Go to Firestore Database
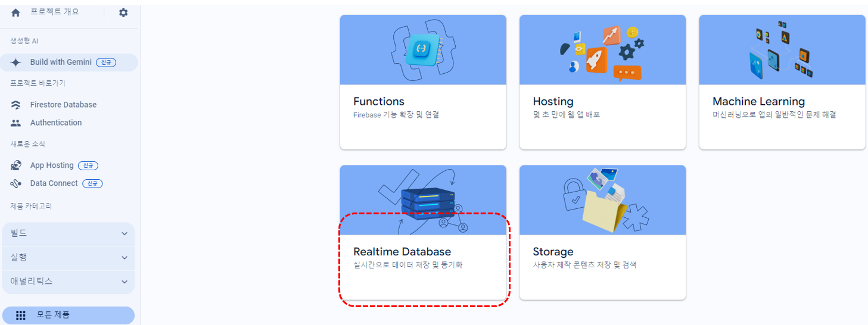Screen dimensions: 868x325 click(x=63, y=105)
